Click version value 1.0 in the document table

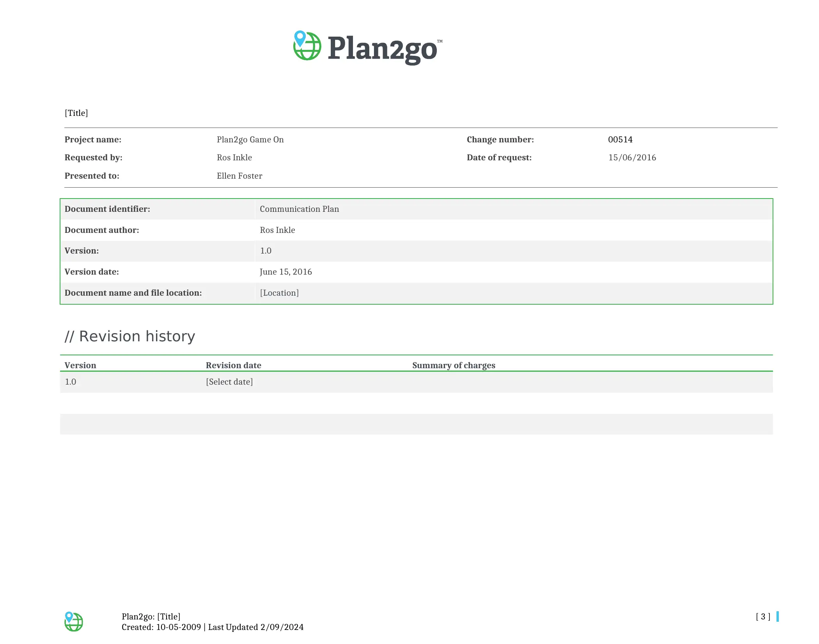266,251
